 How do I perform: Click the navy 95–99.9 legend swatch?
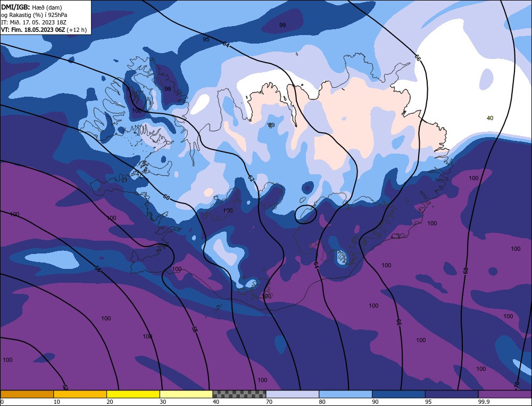(452, 394)
